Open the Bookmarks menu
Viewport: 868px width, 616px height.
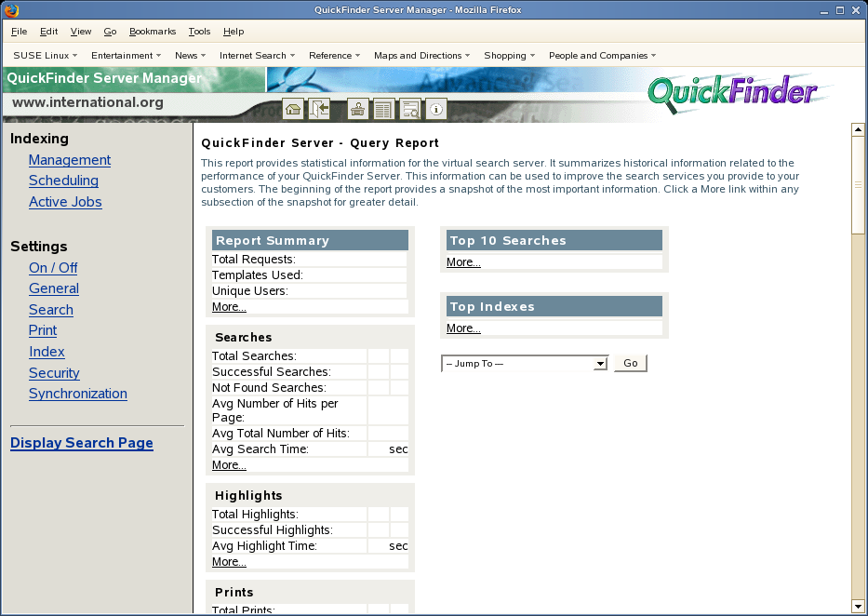[x=153, y=32]
